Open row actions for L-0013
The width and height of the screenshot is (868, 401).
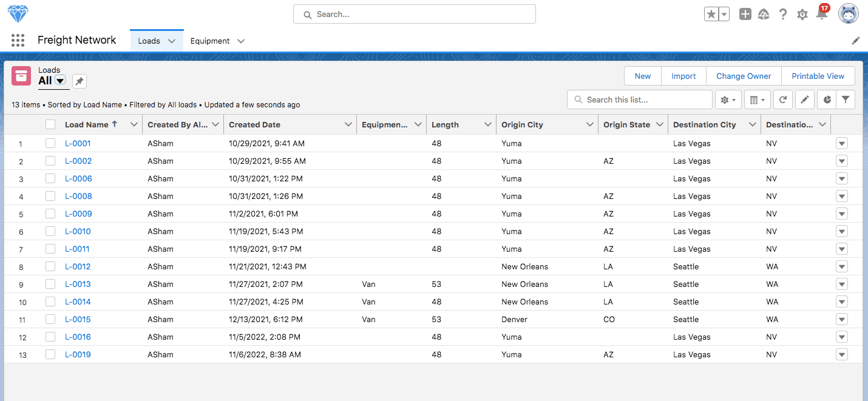tap(841, 285)
